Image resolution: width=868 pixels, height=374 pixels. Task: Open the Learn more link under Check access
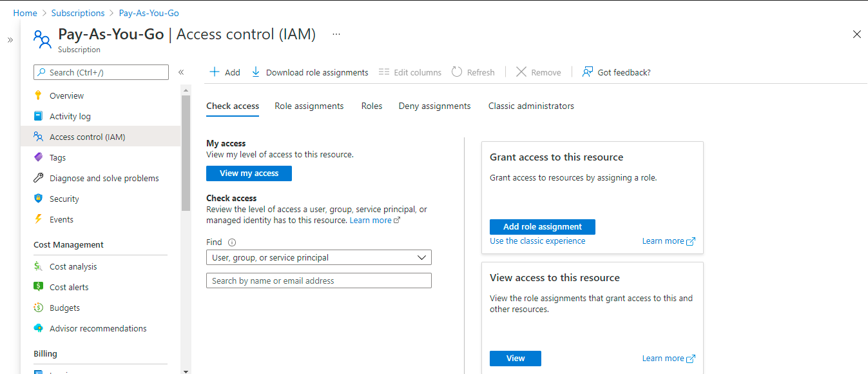point(375,221)
